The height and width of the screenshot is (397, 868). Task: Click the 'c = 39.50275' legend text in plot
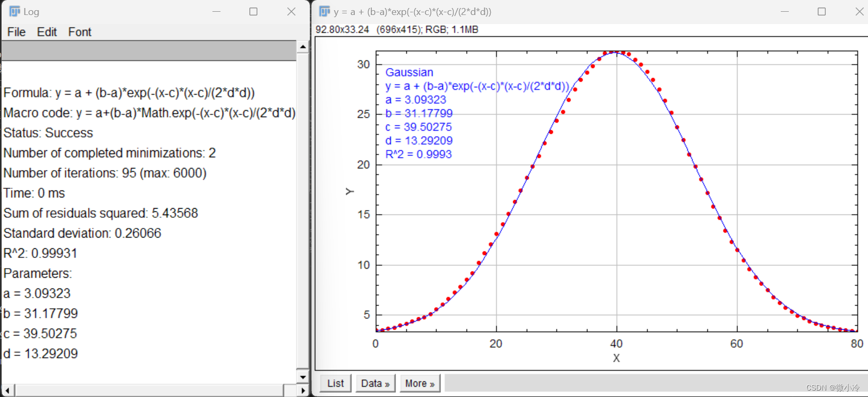pos(418,127)
